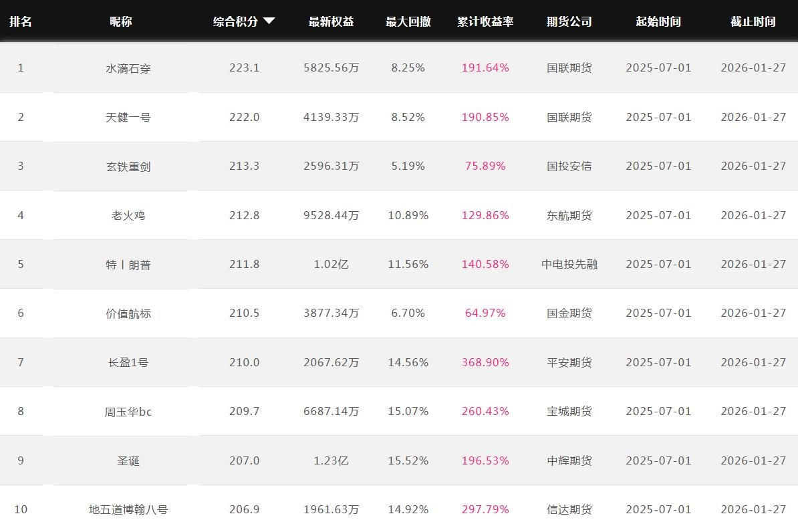
Task: View the 价值航标 account
Action: point(128,313)
